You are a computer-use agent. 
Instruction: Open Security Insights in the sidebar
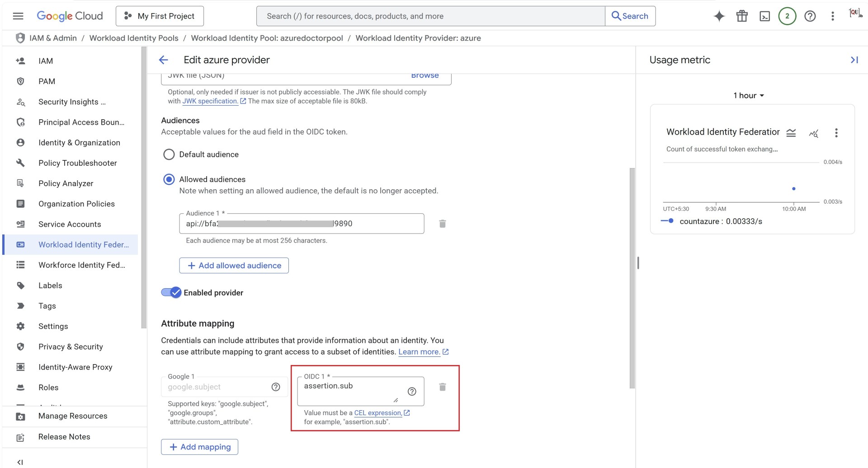(72, 102)
